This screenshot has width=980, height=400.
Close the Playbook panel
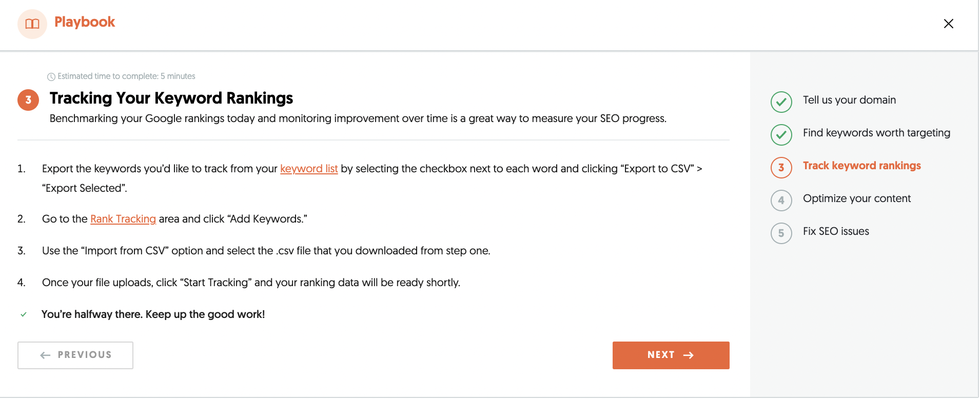point(948,24)
